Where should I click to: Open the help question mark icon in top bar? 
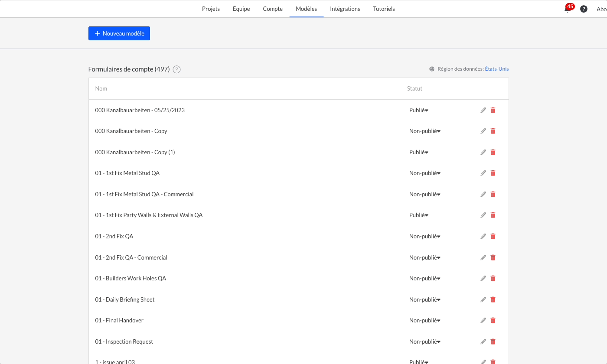[x=584, y=9]
